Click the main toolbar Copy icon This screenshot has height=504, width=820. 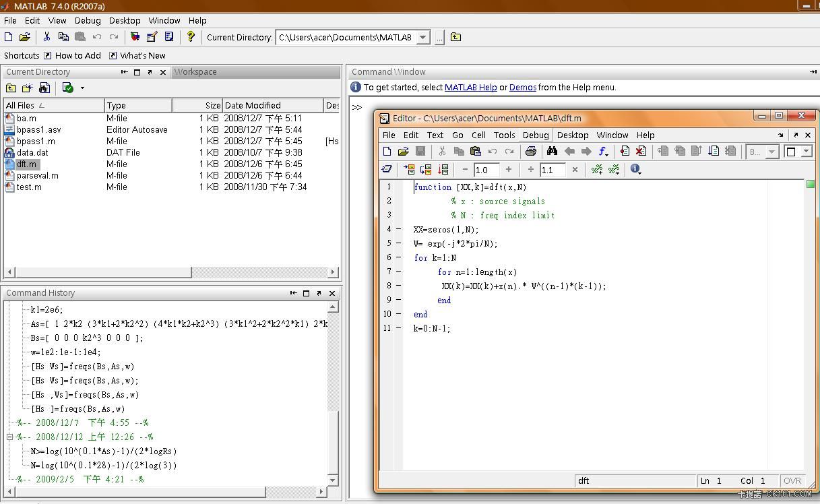tap(63, 37)
